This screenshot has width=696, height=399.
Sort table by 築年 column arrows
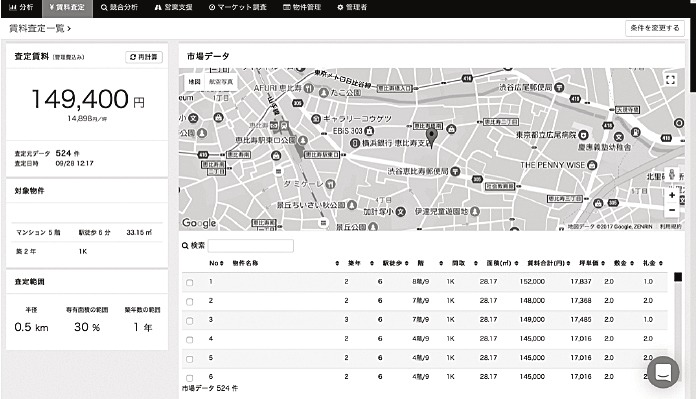(x=372, y=263)
